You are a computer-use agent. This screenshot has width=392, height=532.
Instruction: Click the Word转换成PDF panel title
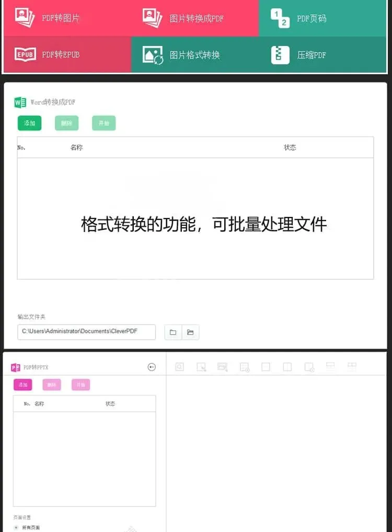pyautogui.click(x=53, y=102)
